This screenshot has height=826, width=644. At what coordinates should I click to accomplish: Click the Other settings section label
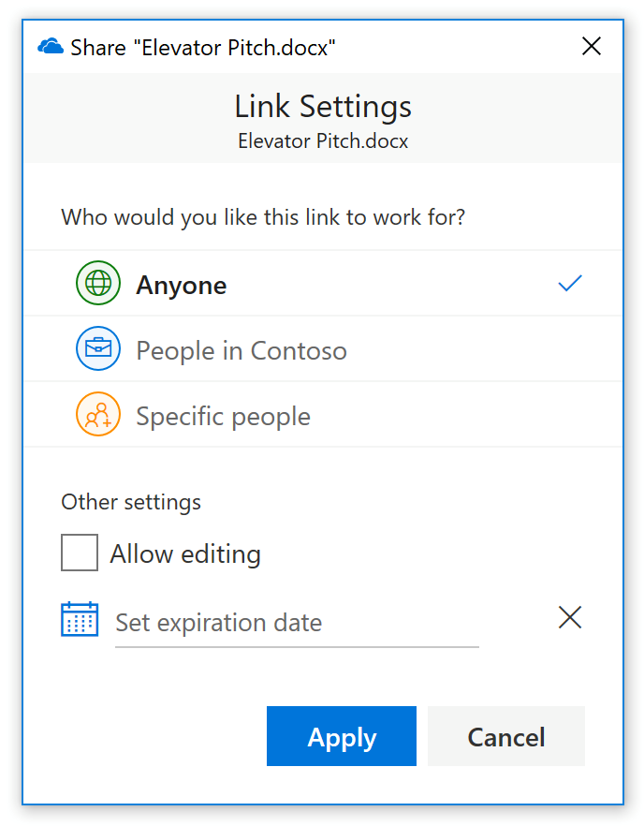[x=131, y=502]
